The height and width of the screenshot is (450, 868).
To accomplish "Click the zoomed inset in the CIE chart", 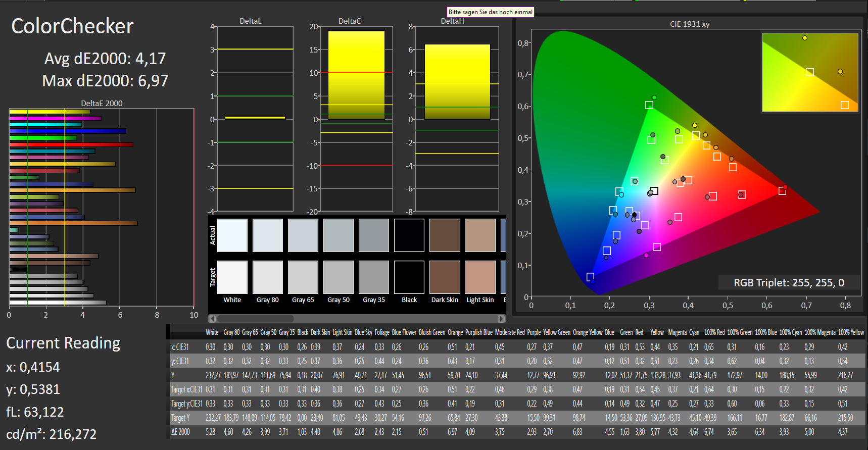I will point(810,72).
